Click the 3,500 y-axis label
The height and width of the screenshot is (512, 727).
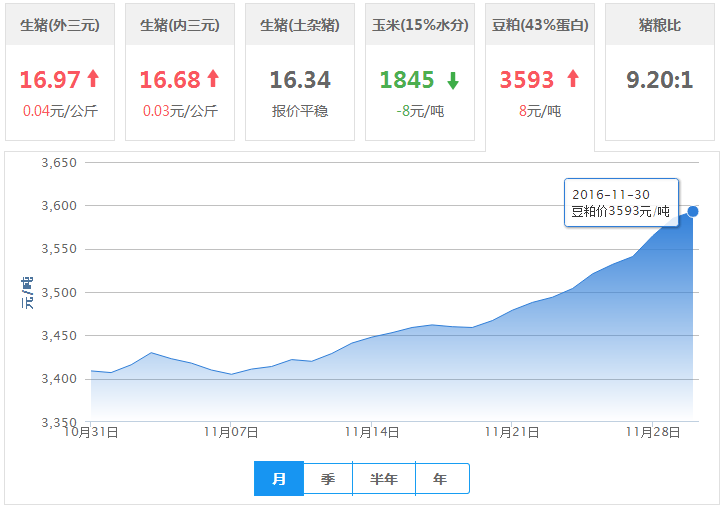(x=59, y=293)
